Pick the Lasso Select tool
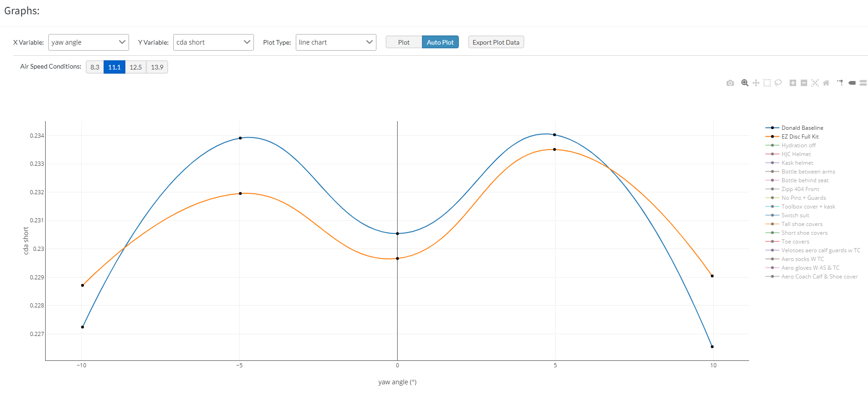Screen dimensions: 868x394 [x=778, y=83]
